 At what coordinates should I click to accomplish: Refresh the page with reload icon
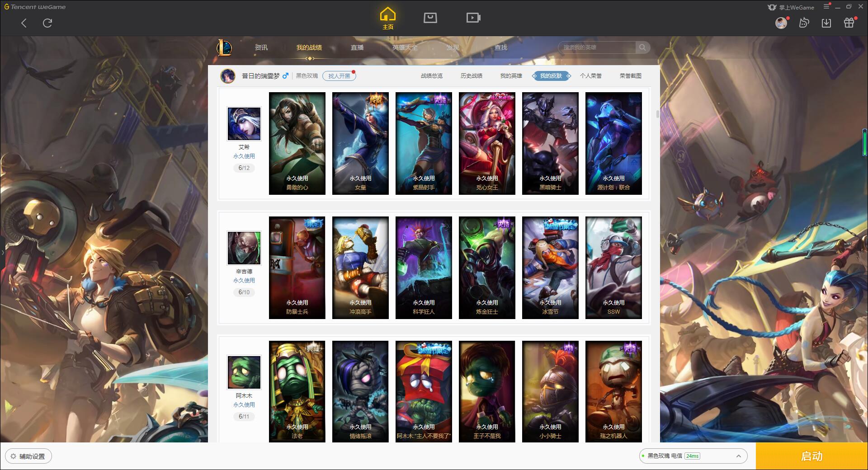(47, 23)
